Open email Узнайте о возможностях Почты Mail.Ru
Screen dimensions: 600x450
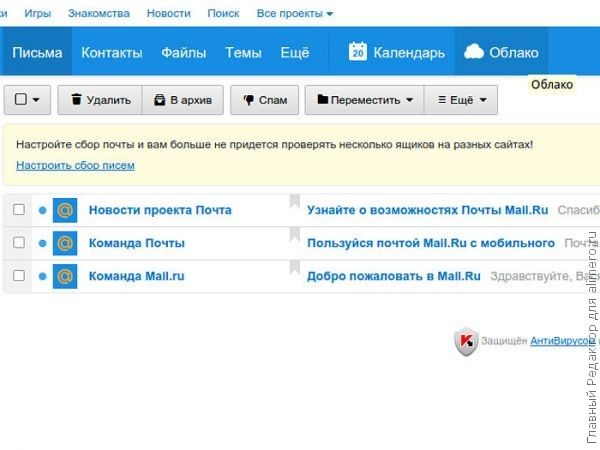click(428, 210)
